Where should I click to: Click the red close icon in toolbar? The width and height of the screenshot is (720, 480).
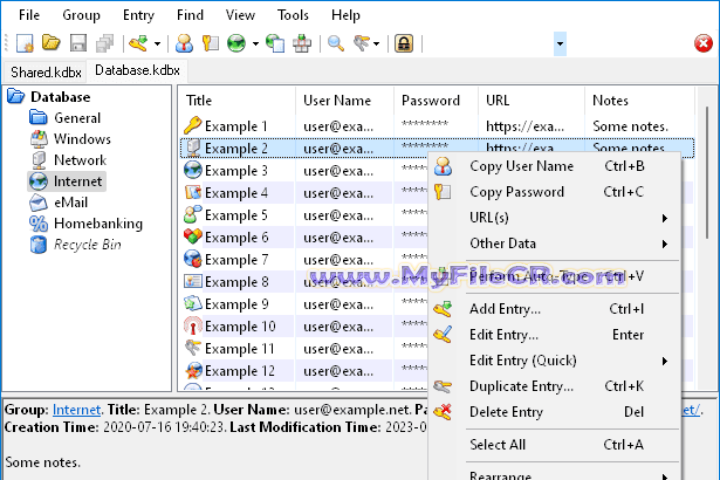pyautogui.click(x=703, y=44)
